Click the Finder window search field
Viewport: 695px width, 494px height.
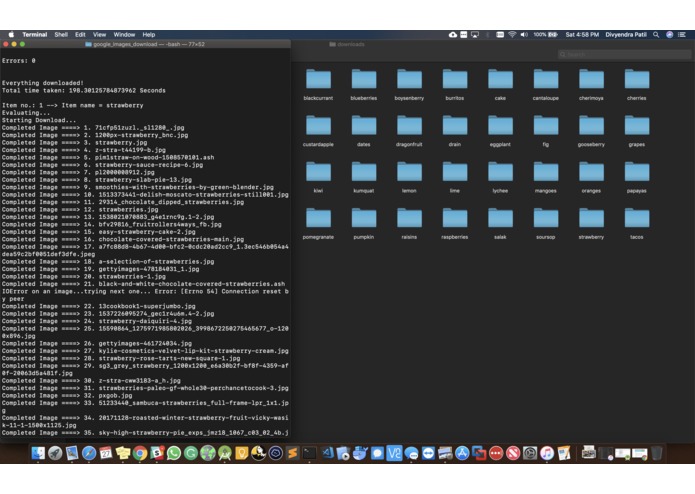[624, 54]
